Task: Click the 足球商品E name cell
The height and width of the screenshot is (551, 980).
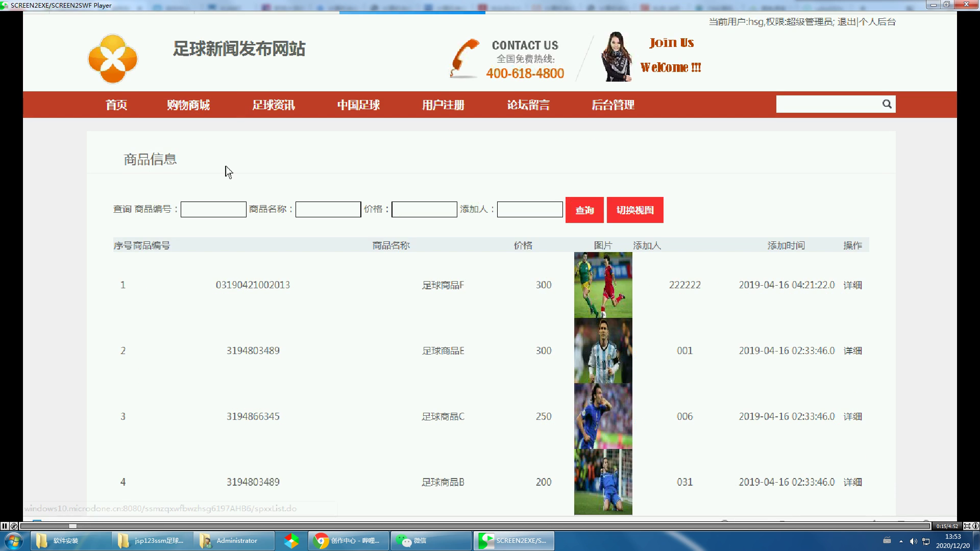Action: pos(443,351)
